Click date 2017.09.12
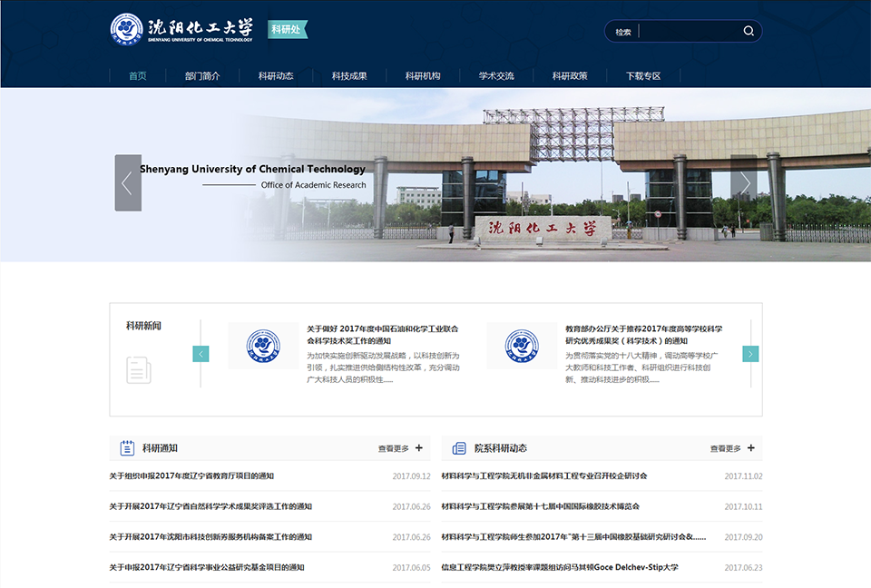The image size is (871, 588). [x=412, y=476]
